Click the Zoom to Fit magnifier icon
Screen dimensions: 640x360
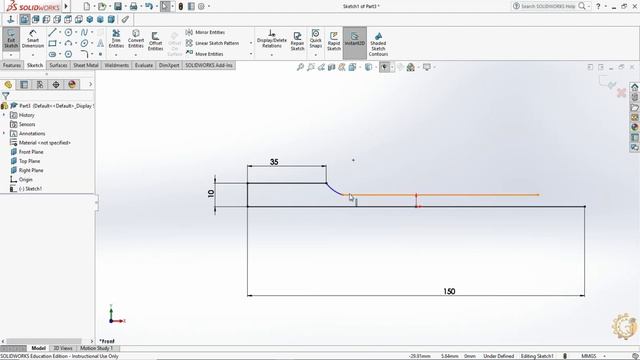tap(300, 67)
